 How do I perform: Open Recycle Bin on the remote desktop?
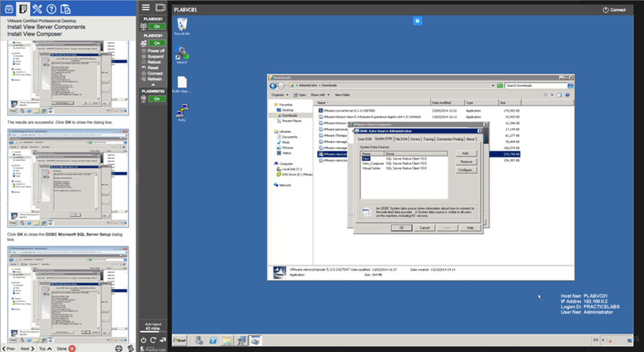tap(182, 27)
